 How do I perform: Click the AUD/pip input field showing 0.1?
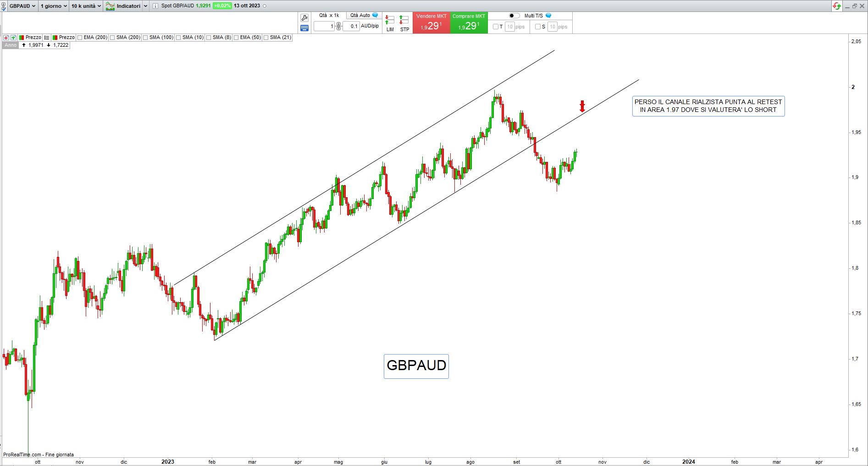tap(351, 26)
